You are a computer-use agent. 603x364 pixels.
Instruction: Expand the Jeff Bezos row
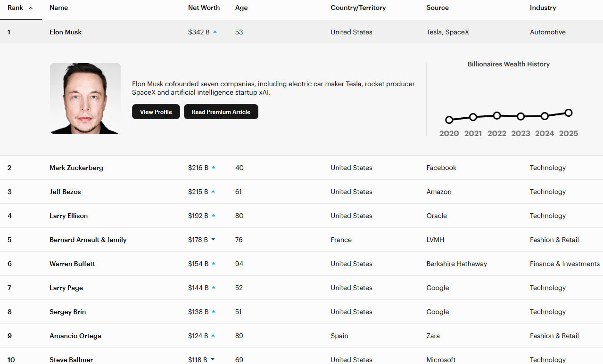(x=301, y=192)
